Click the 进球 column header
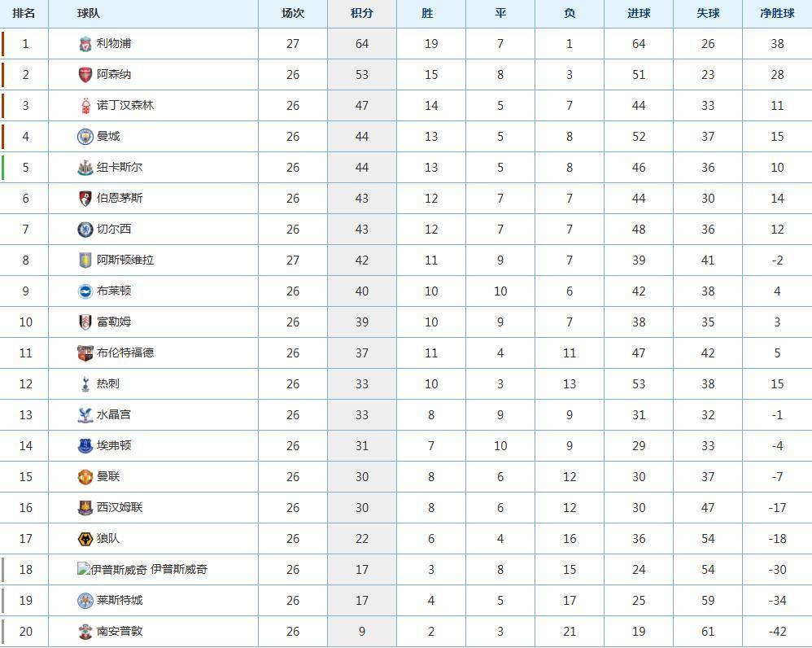 click(x=639, y=14)
